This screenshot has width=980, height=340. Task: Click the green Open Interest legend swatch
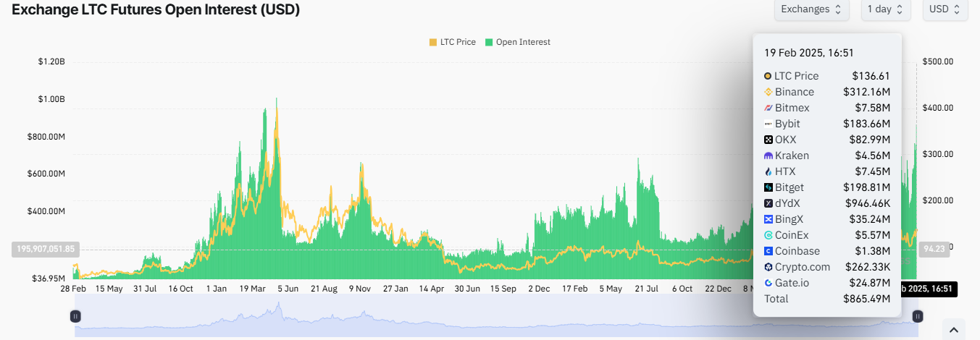pyautogui.click(x=490, y=42)
